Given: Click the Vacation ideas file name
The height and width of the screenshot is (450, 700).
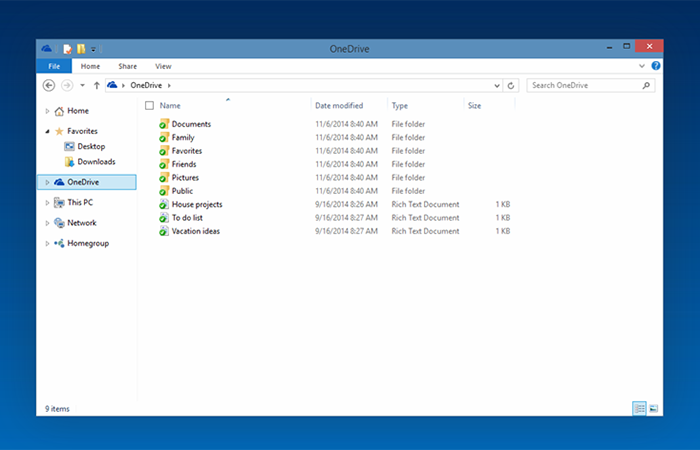Looking at the screenshot, I should coord(196,231).
